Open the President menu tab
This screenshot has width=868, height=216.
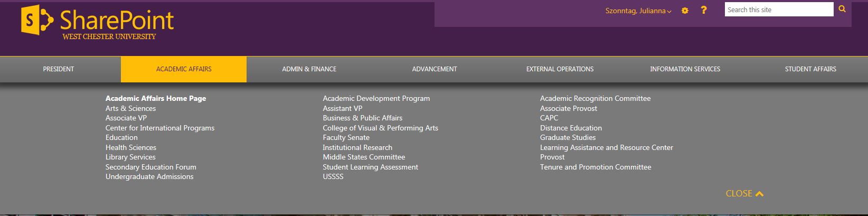pos(59,69)
